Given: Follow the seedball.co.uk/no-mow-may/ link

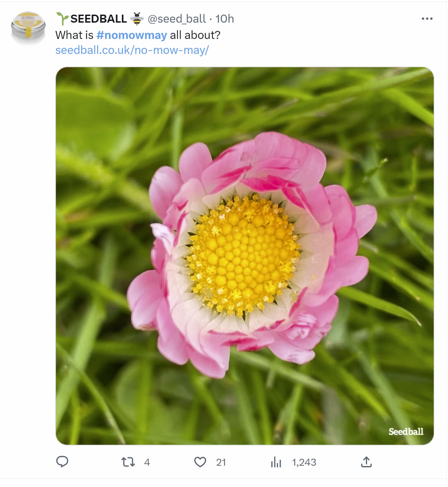Looking at the screenshot, I should 132,50.
